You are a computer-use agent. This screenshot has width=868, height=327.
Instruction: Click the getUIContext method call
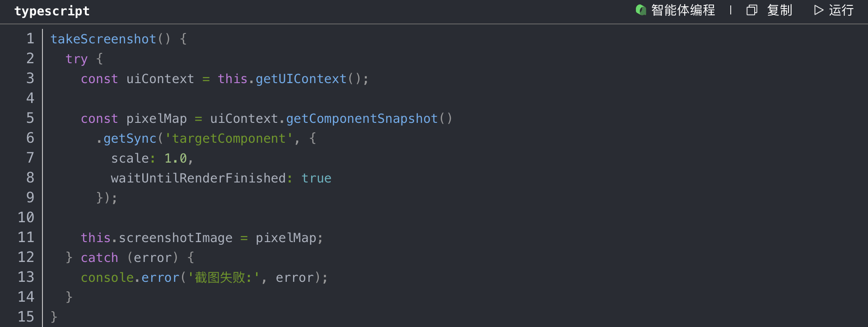coord(301,79)
